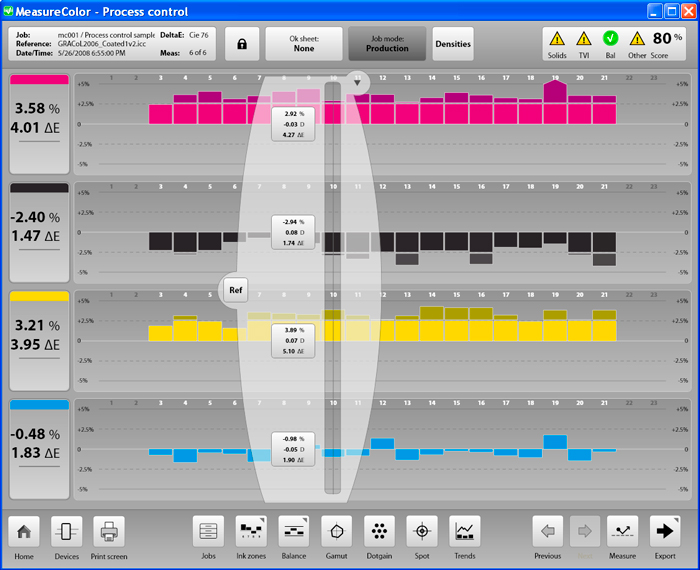Open the Gamut view
Image resolution: width=700 pixels, height=570 pixels.
tap(336, 532)
